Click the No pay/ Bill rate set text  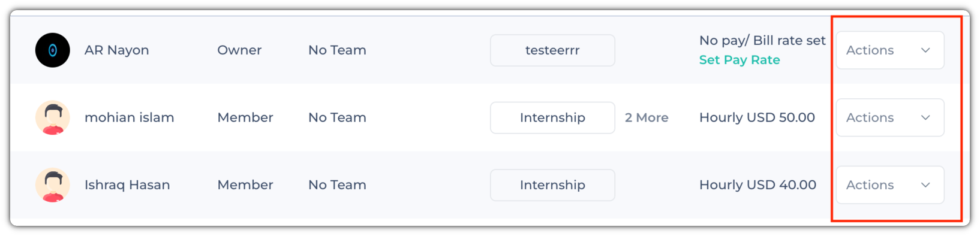762,40
